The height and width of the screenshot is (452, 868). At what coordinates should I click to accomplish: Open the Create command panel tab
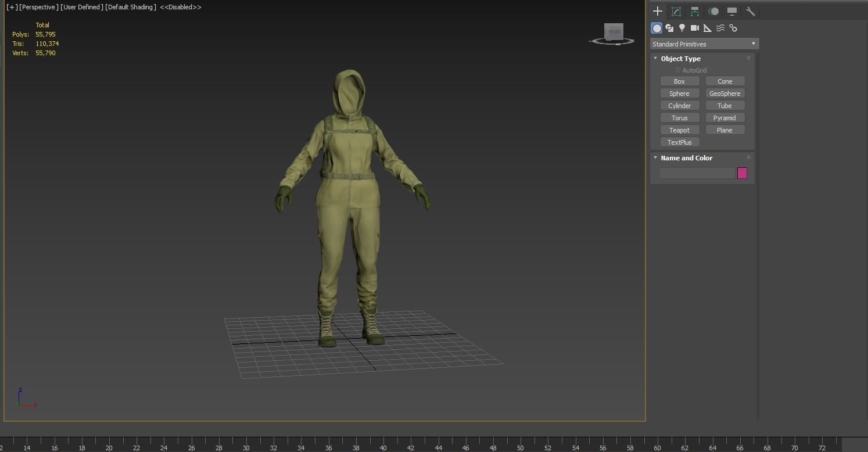[658, 11]
